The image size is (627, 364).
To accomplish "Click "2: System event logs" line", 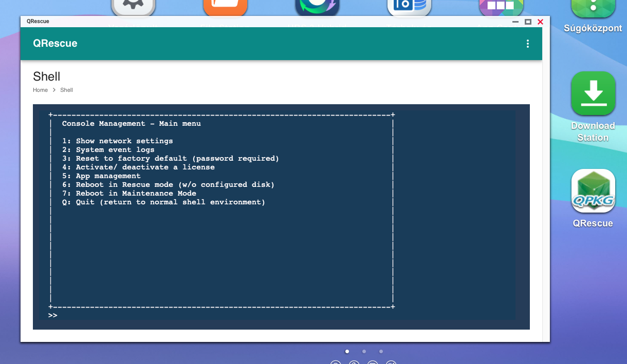I will 108,150.
